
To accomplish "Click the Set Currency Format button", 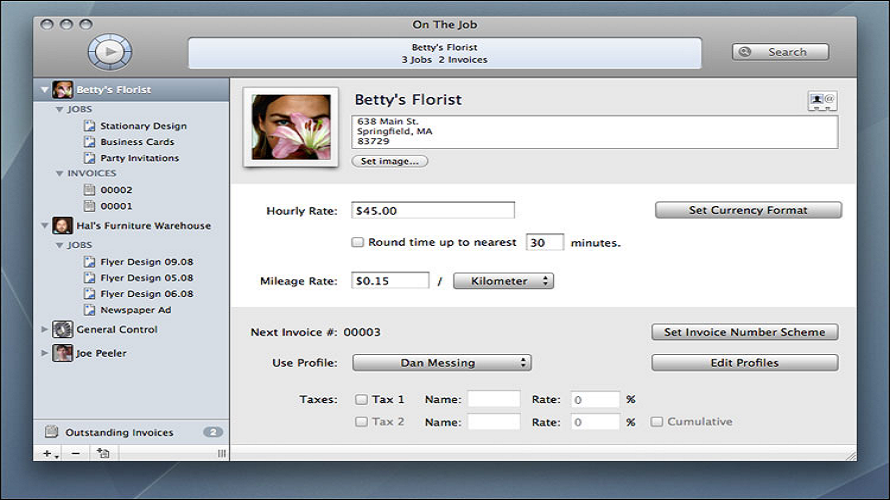I will [x=748, y=210].
